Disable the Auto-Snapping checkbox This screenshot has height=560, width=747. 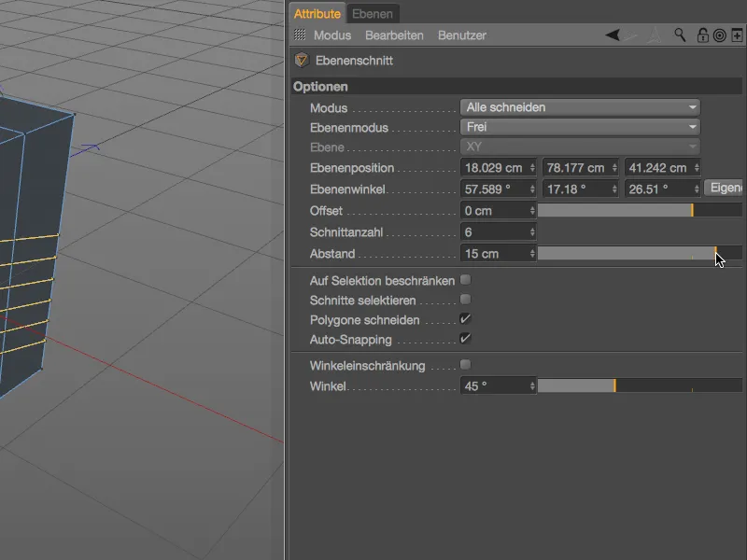pos(465,339)
